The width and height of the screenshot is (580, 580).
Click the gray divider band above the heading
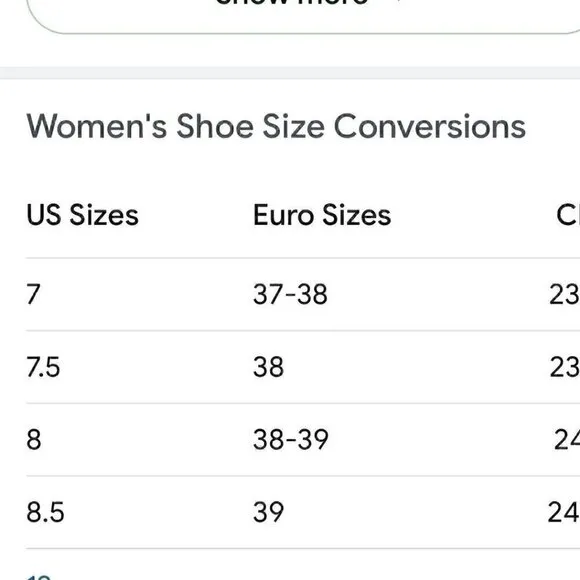click(290, 73)
